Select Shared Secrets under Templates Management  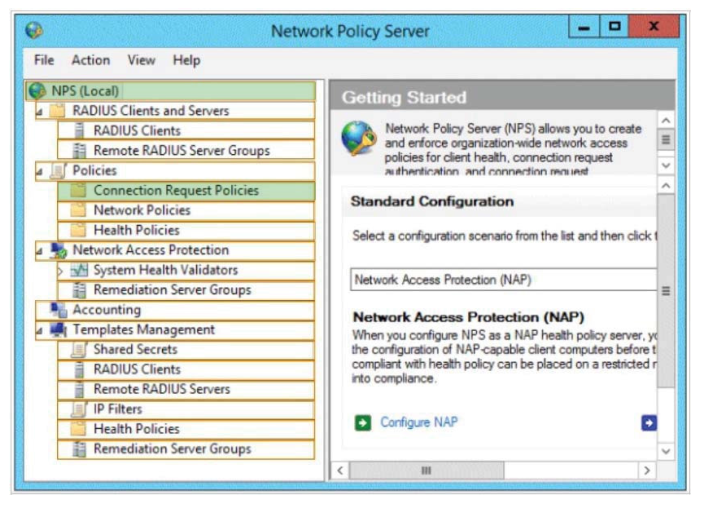click(186, 349)
